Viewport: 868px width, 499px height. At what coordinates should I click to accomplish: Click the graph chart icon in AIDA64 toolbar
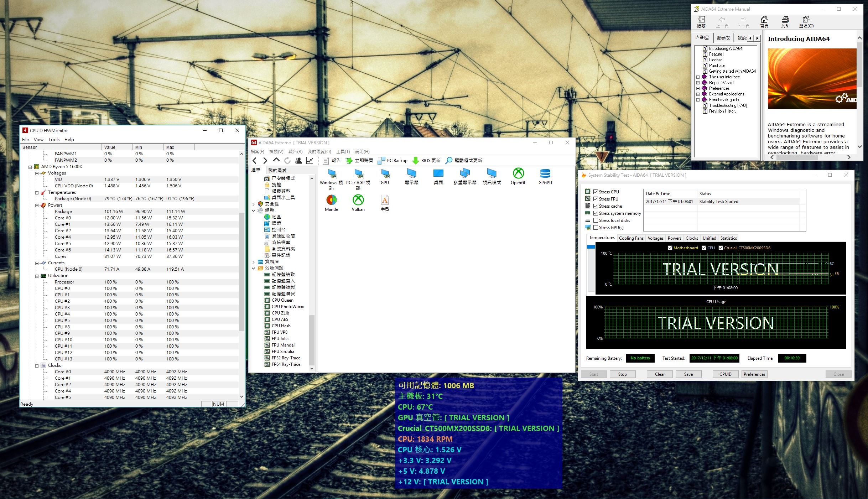point(310,161)
